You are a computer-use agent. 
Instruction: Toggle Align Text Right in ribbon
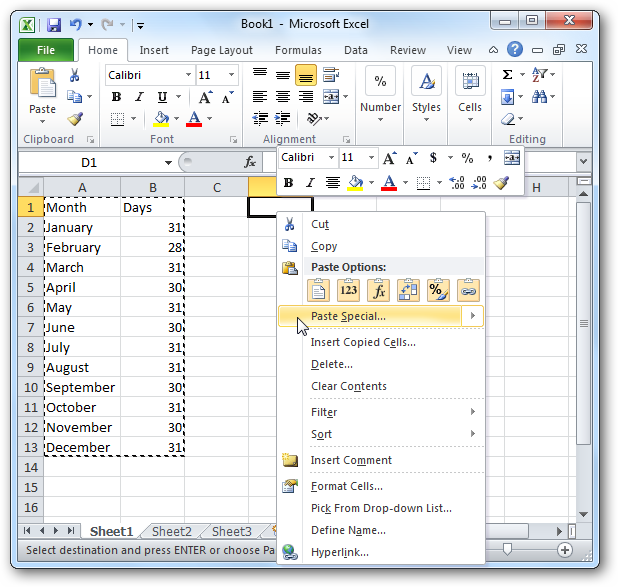point(306,97)
